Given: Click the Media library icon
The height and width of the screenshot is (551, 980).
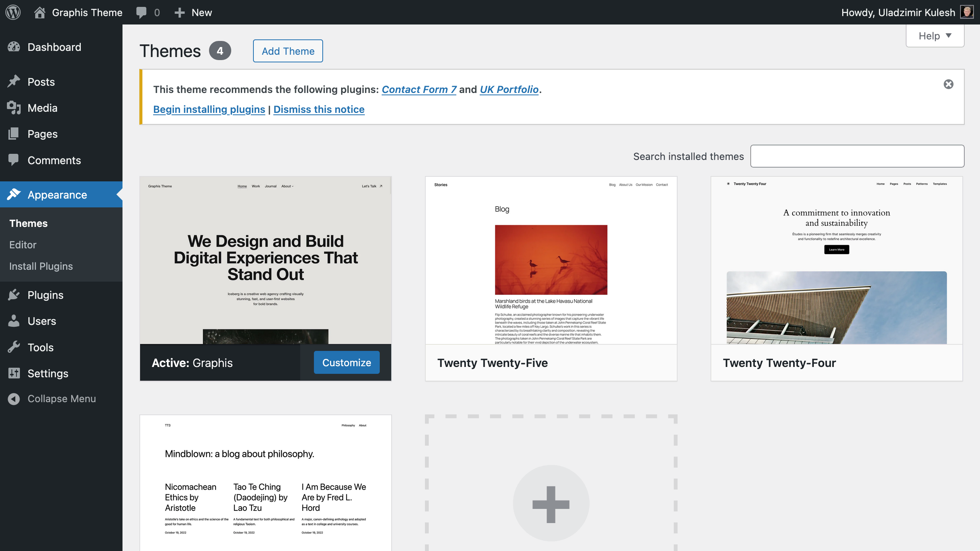Looking at the screenshot, I should click(x=14, y=108).
